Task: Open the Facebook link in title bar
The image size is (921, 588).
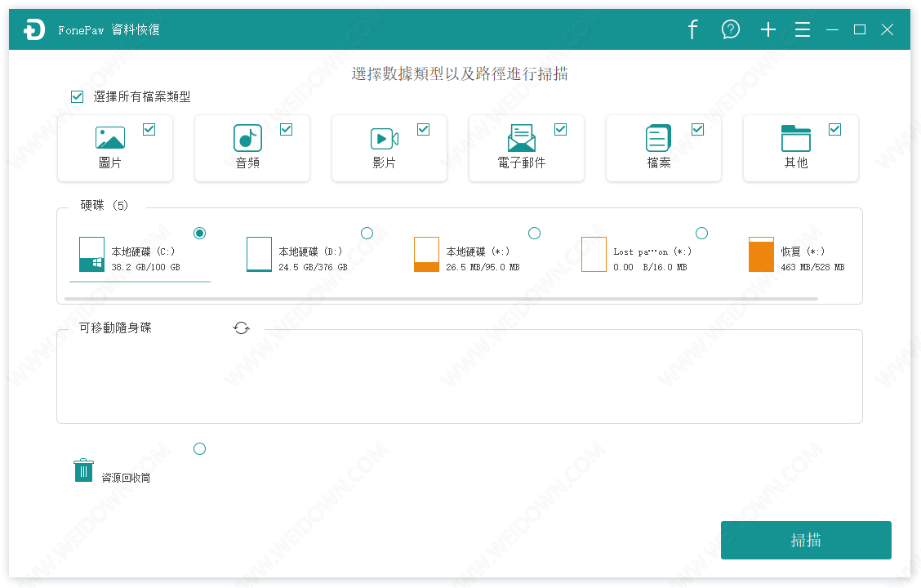Action: (x=692, y=30)
